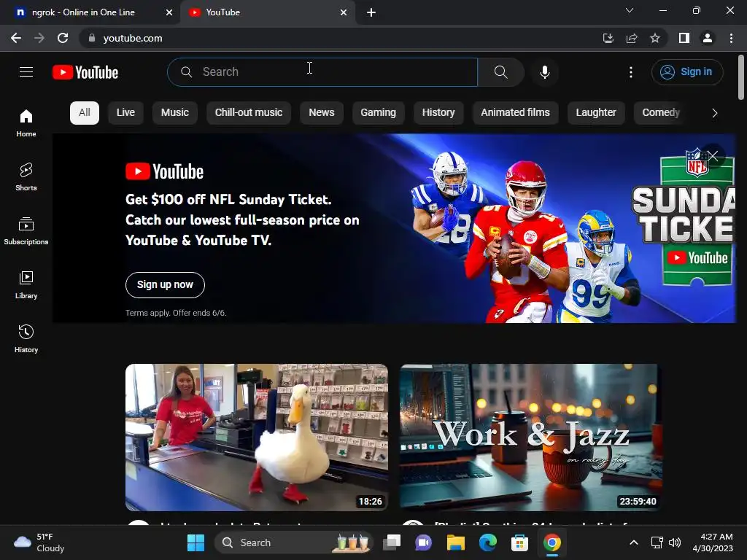The image size is (747, 560).
Task: Open Chrome three-dot menu
Action: 731,38
